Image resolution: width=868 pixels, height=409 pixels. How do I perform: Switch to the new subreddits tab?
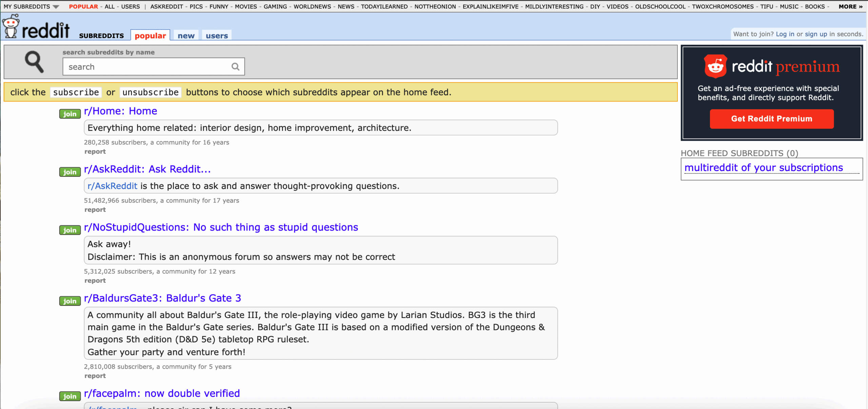pos(186,36)
